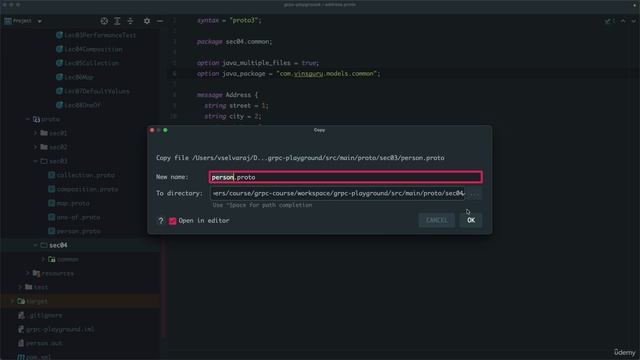This screenshot has width=640, height=360.
Task: Select map.proto file in tree
Action: tap(73, 203)
